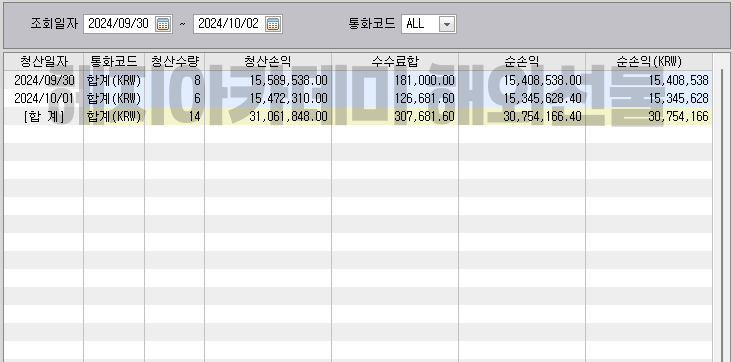Sort by the 청산손익 column header

tap(268, 61)
